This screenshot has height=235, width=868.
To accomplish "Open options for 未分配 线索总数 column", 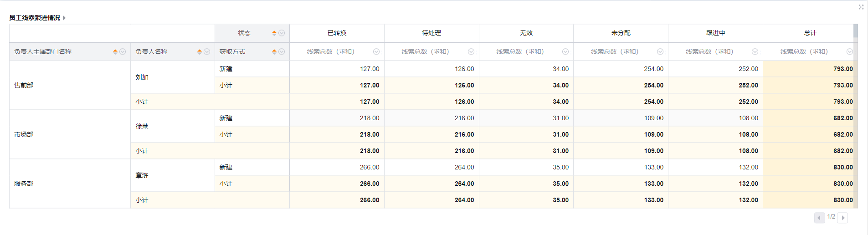I will (660, 52).
